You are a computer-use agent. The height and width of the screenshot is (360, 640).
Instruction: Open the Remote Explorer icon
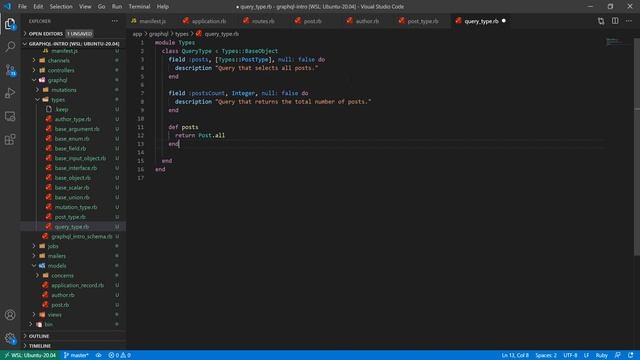tap(10, 116)
